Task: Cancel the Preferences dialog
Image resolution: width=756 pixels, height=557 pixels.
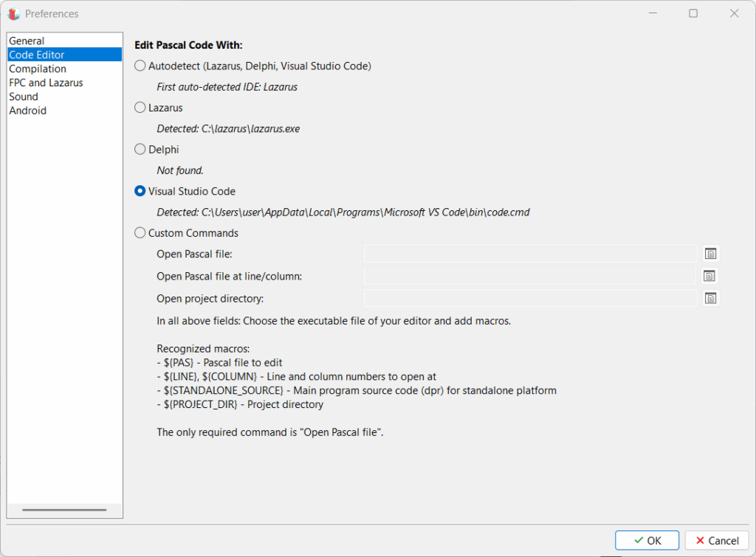Action: tap(717, 540)
